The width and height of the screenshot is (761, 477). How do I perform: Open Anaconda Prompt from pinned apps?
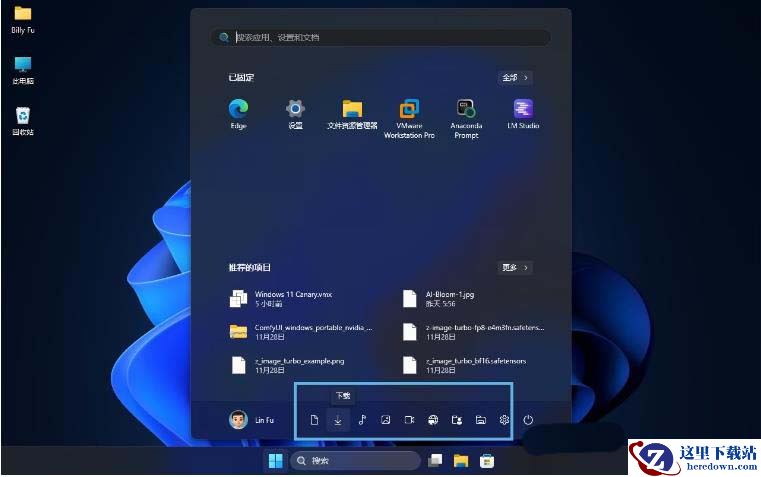coord(466,110)
